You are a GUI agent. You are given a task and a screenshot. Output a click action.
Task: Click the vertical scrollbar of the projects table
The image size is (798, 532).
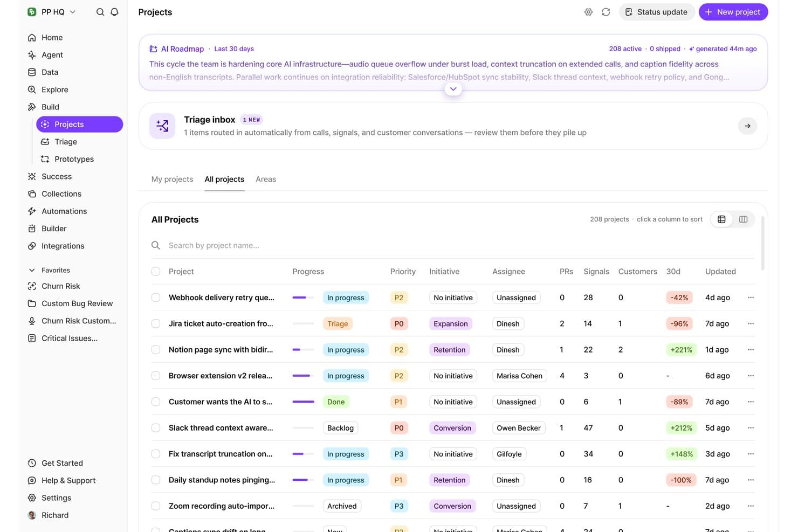pos(762,243)
